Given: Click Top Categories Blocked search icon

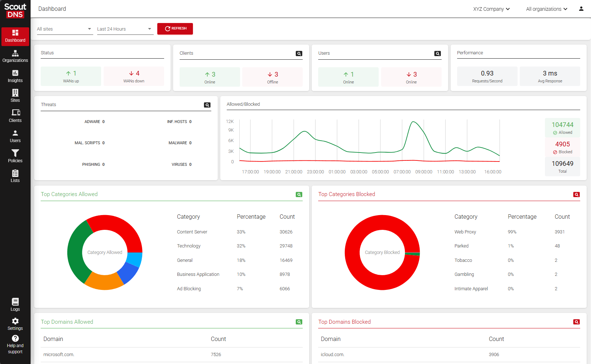Looking at the screenshot, I should pos(577,195).
